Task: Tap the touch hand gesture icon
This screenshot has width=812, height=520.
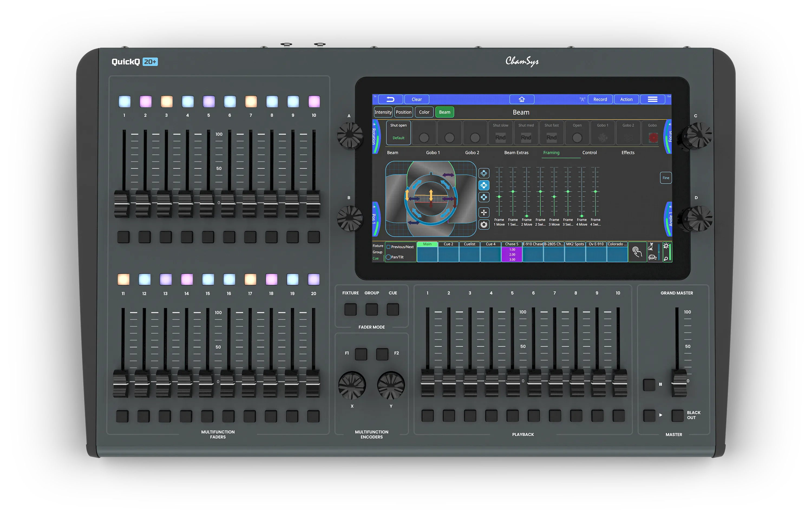Action: (x=637, y=252)
